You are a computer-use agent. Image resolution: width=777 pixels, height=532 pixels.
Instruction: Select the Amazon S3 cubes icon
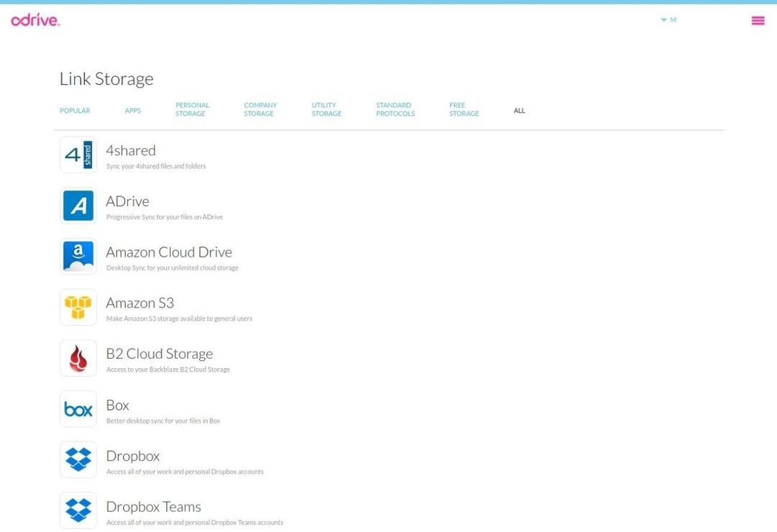coord(78,307)
